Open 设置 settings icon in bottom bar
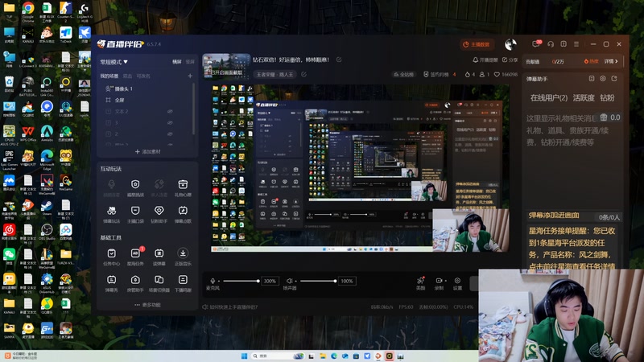This screenshot has width=644, height=362. click(457, 283)
